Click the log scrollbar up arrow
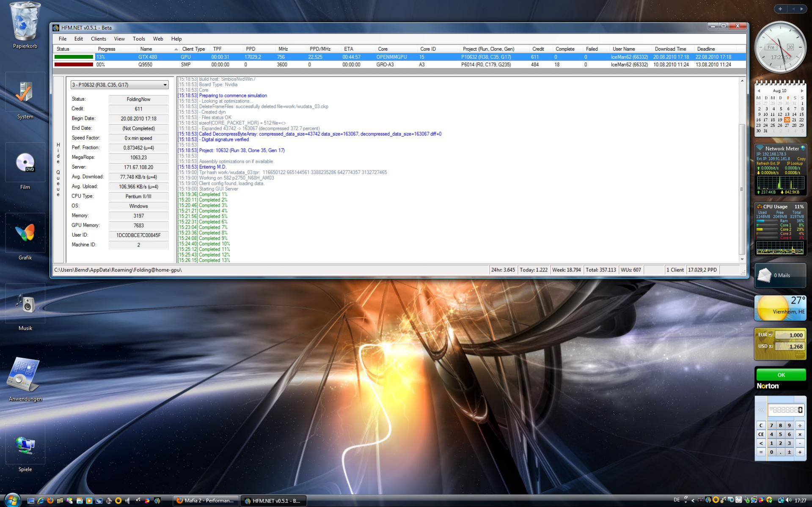Image resolution: width=812 pixels, height=507 pixels. click(x=742, y=80)
